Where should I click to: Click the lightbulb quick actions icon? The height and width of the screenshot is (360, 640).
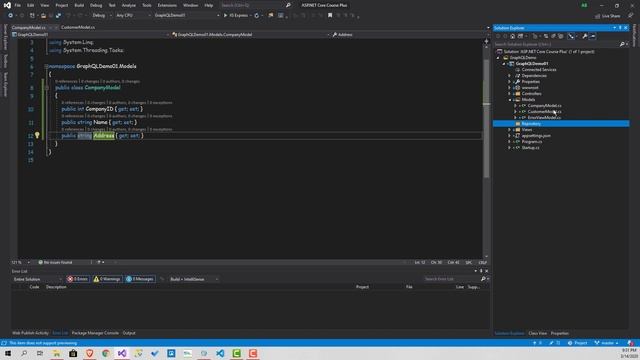tap(37, 135)
